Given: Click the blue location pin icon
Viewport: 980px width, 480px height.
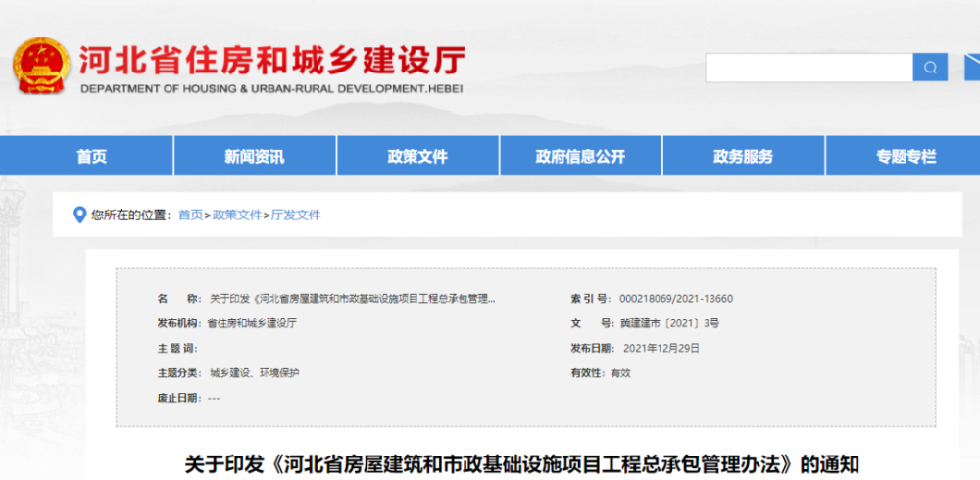Looking at the screenshot, I should click(79, 215).
